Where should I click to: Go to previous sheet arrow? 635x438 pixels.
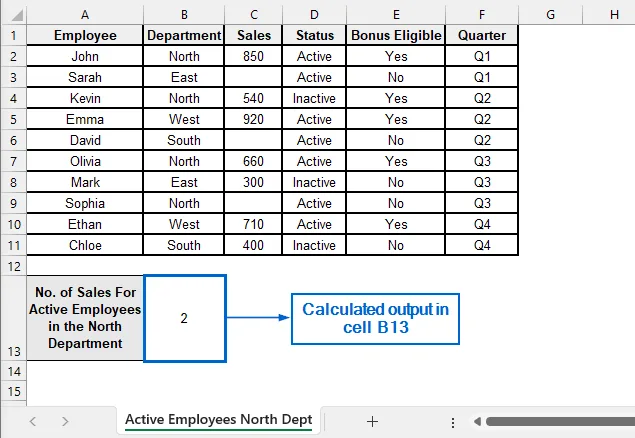(33, 421)
